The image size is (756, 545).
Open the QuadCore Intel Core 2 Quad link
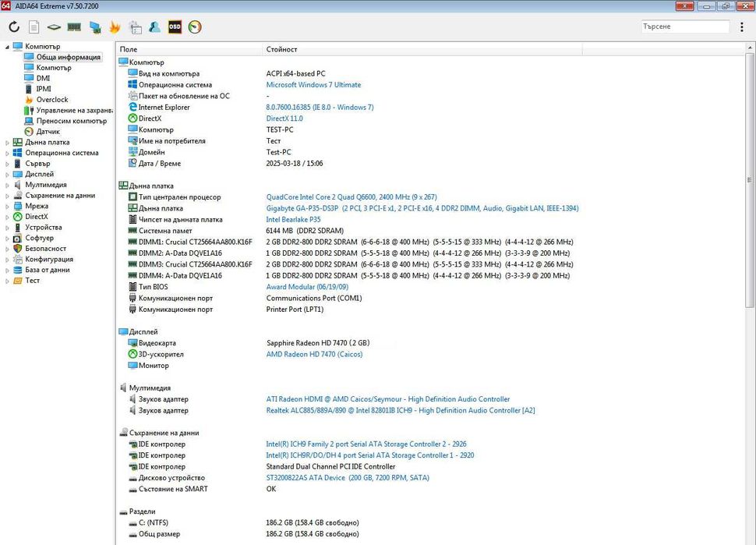tap(352, 196)
